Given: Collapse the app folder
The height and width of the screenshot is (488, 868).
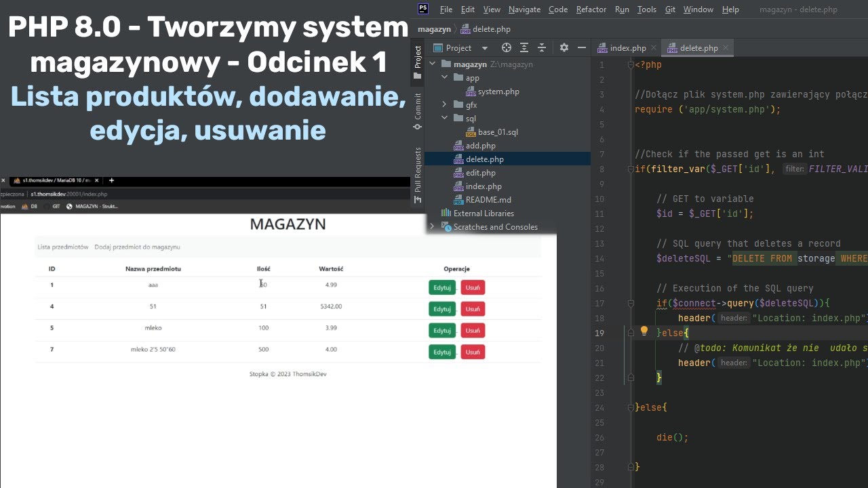Looking at the screenshot, I should (444, 78).
